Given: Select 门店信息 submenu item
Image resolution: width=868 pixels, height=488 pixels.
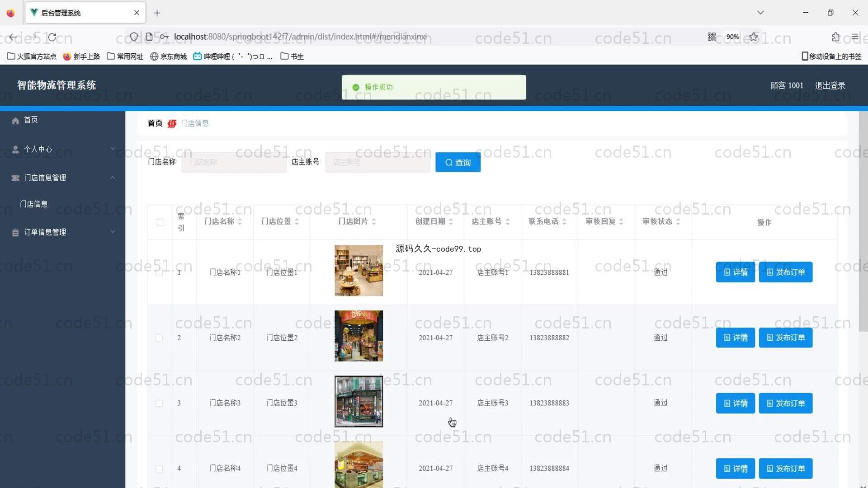Looking at the screenshot, I should pos(34,204).
